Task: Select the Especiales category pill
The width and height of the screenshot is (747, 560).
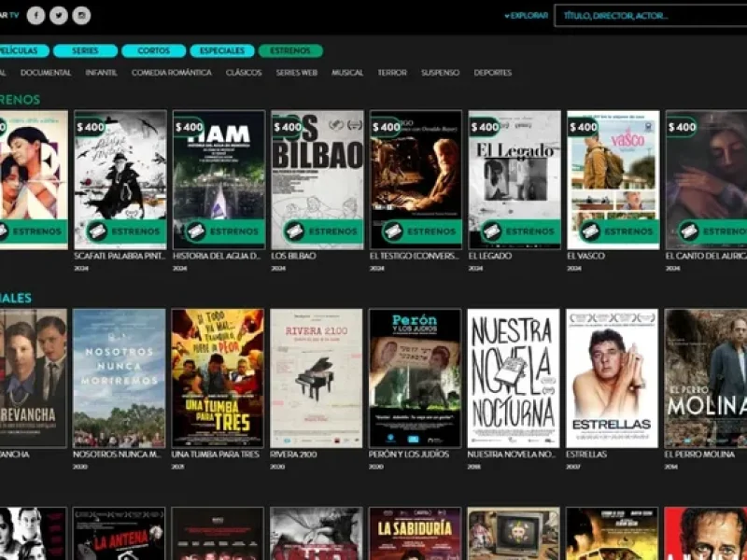Action: pyautogui.click(x=222, y=50)
